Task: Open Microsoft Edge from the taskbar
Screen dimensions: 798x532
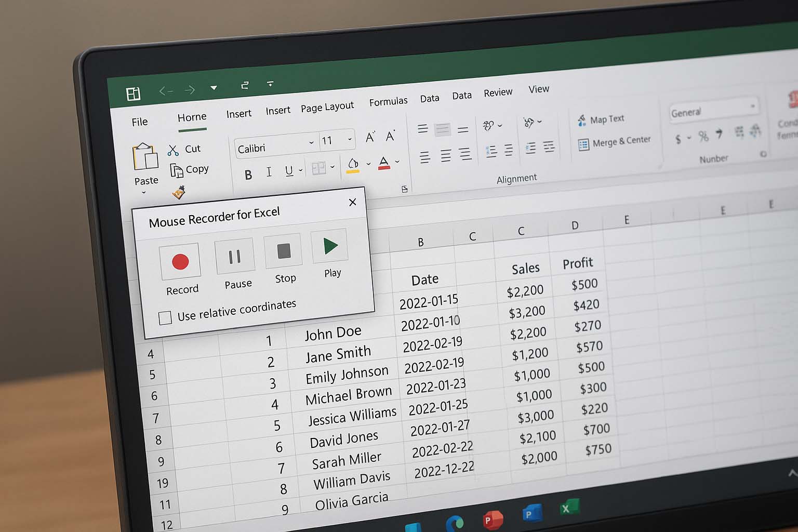Action: pyautogui.click(x=455, y=523)
